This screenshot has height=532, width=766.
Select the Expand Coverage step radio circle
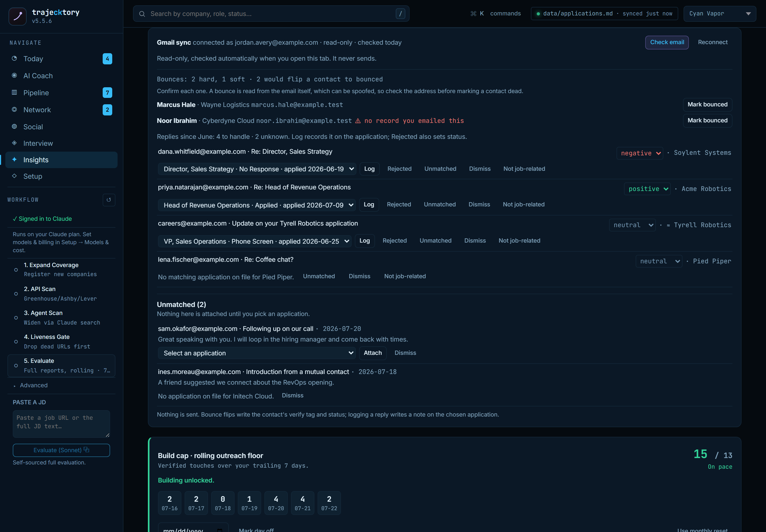click(x=16, y=270)
